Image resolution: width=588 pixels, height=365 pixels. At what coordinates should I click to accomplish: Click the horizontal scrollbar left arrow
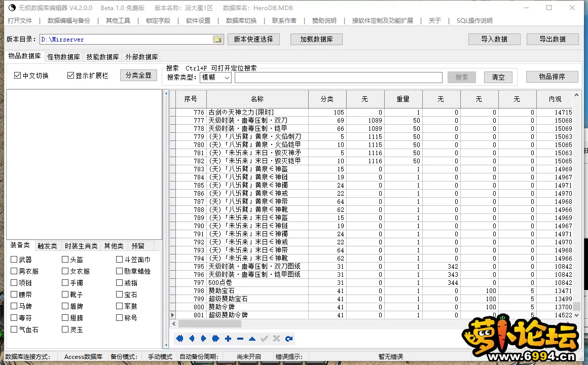click(x=174, y=323)
